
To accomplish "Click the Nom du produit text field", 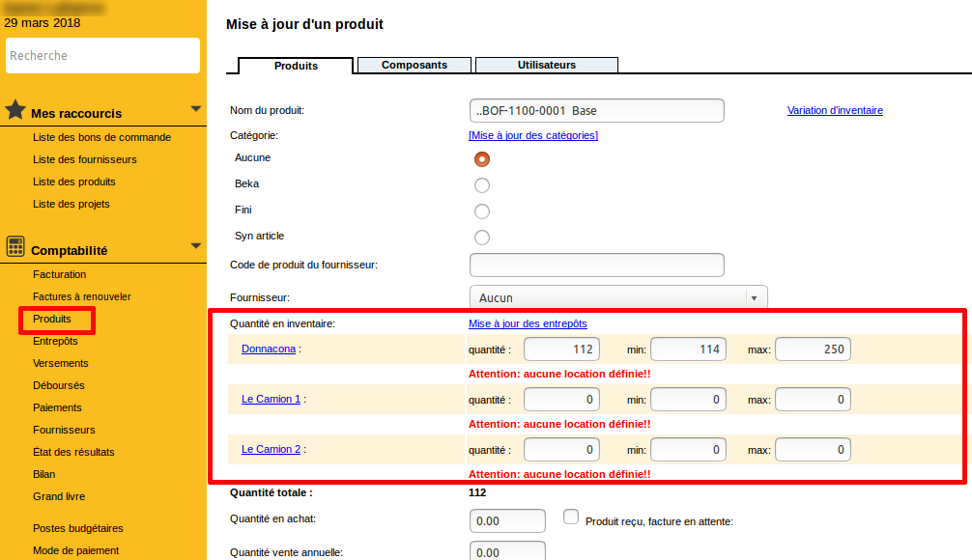I will (596, 111).
